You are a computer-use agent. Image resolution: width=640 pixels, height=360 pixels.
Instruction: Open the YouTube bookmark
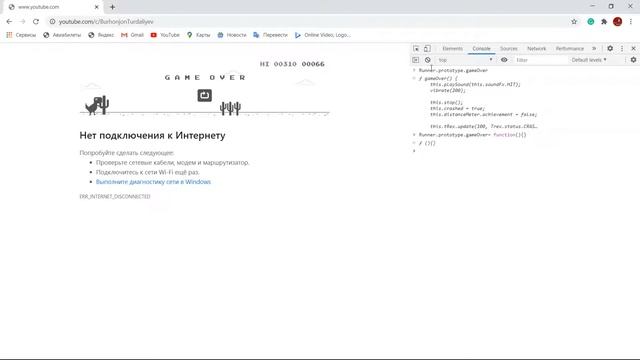(165, 35)
